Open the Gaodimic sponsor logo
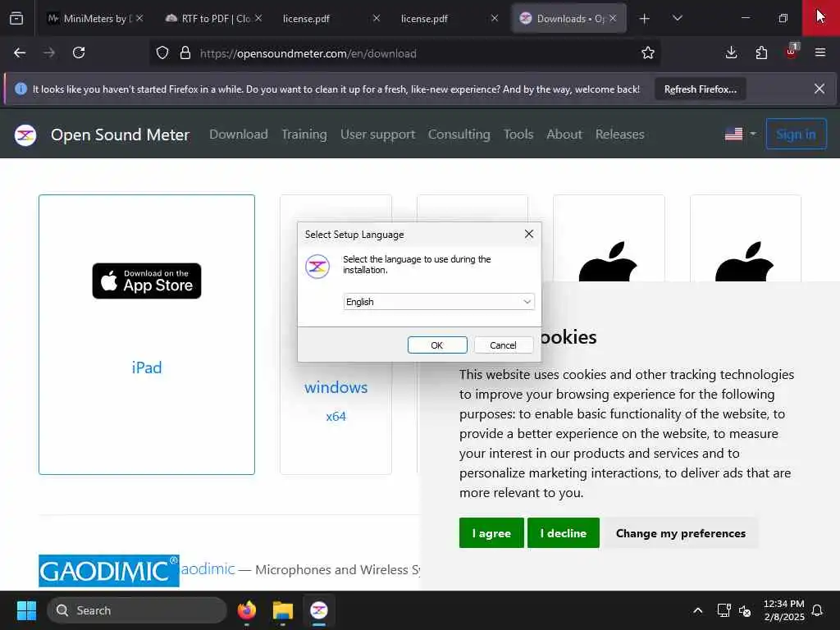This screenshot has height=630, width=840. click(109, 571)
